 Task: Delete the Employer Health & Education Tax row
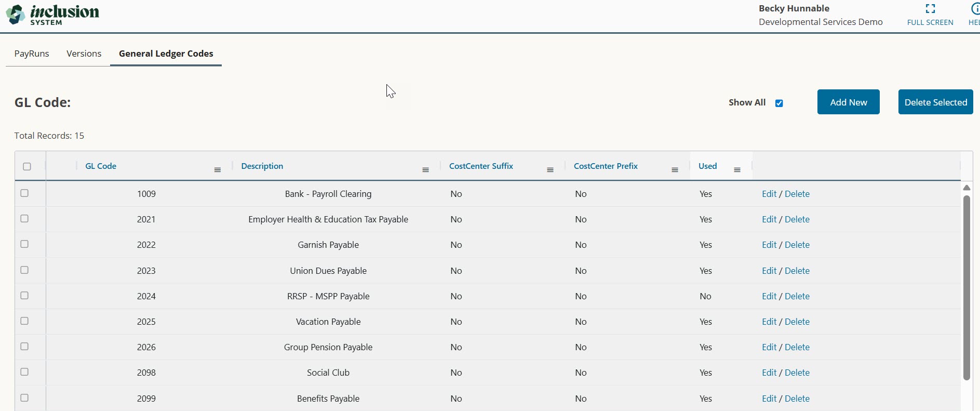[797, 219]
